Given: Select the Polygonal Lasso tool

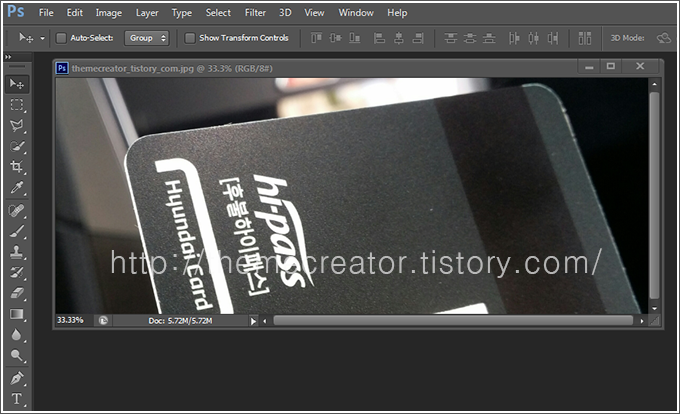Looking at the screenshot, I should coord(17,125).
